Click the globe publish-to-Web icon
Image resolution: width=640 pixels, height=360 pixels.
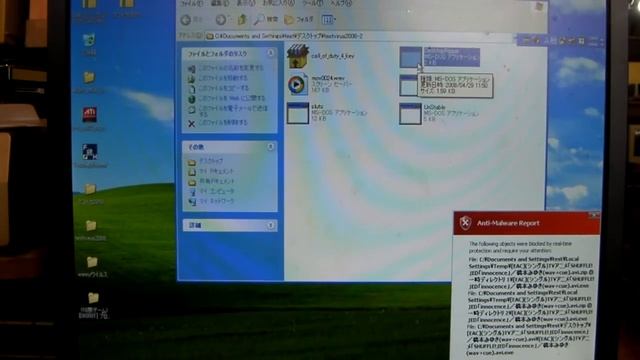pyautogui.click(x=191, y=99)
